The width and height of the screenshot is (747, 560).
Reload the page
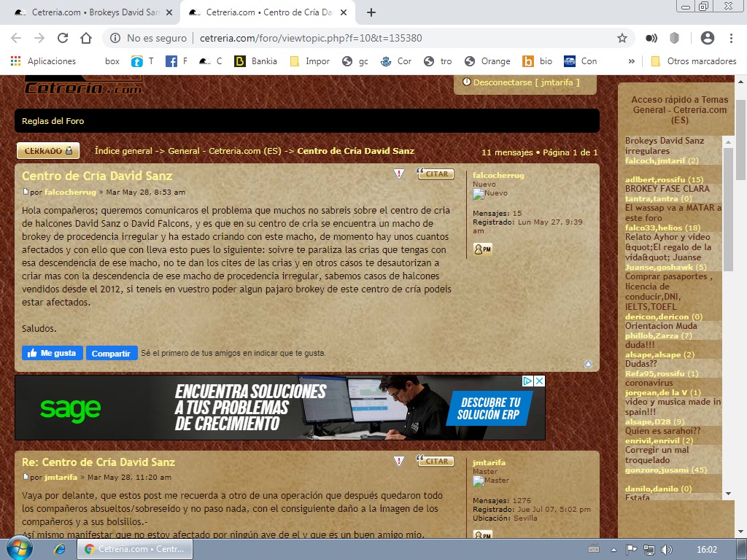click(63, 38)
